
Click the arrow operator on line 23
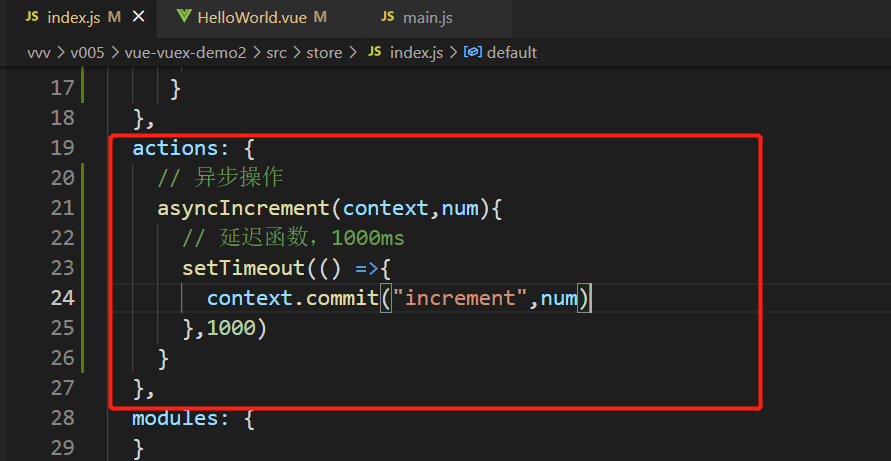click(367, 268)
